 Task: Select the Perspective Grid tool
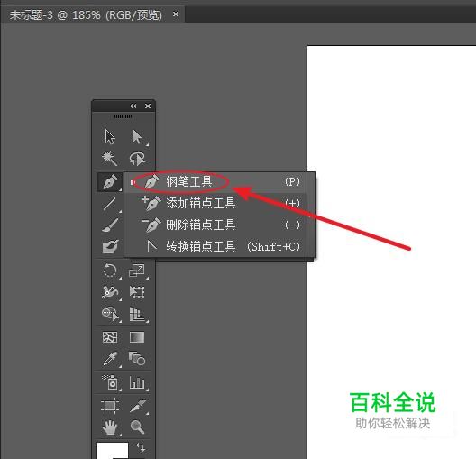tap(137, 314)
